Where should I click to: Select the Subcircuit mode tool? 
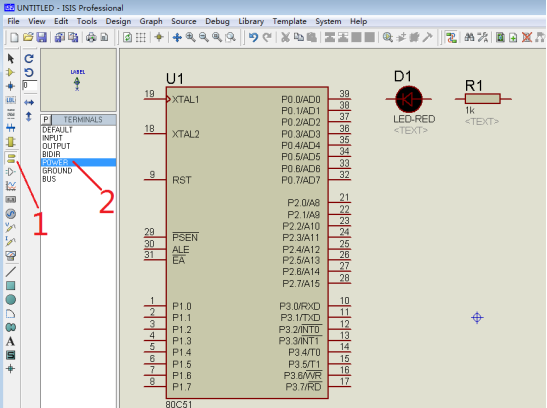click(x=11, y=142)
